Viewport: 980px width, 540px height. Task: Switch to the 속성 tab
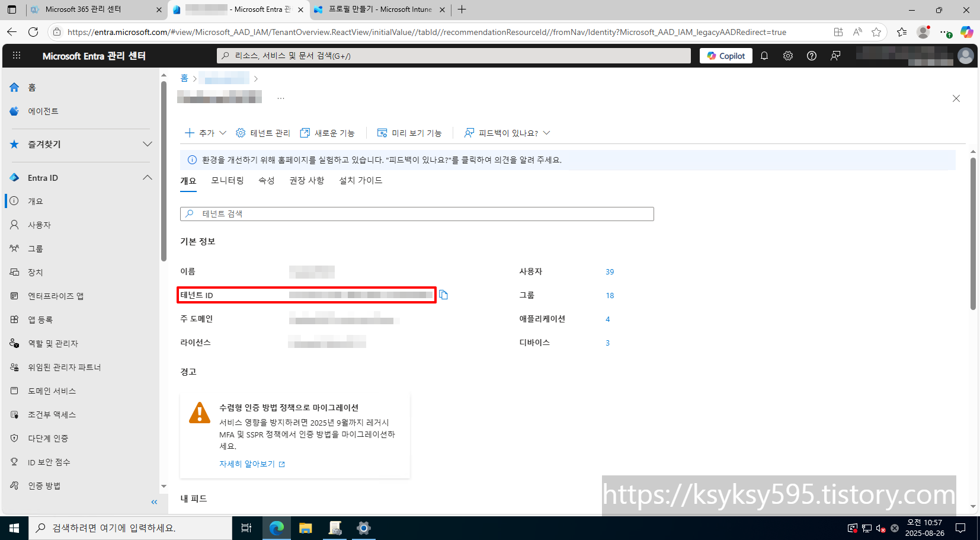pyautogui.click(x=267, y=180)
